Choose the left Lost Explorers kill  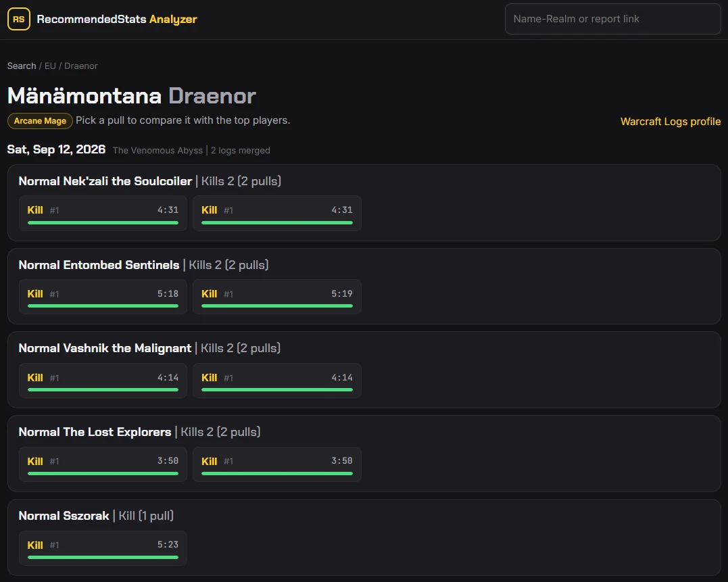[103, 464]
